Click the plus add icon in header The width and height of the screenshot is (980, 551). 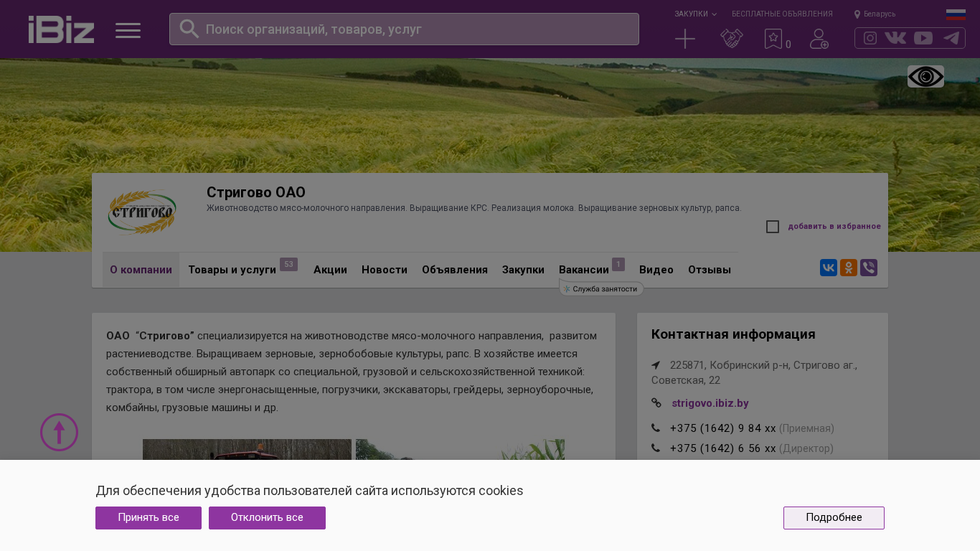coord(685,39)
